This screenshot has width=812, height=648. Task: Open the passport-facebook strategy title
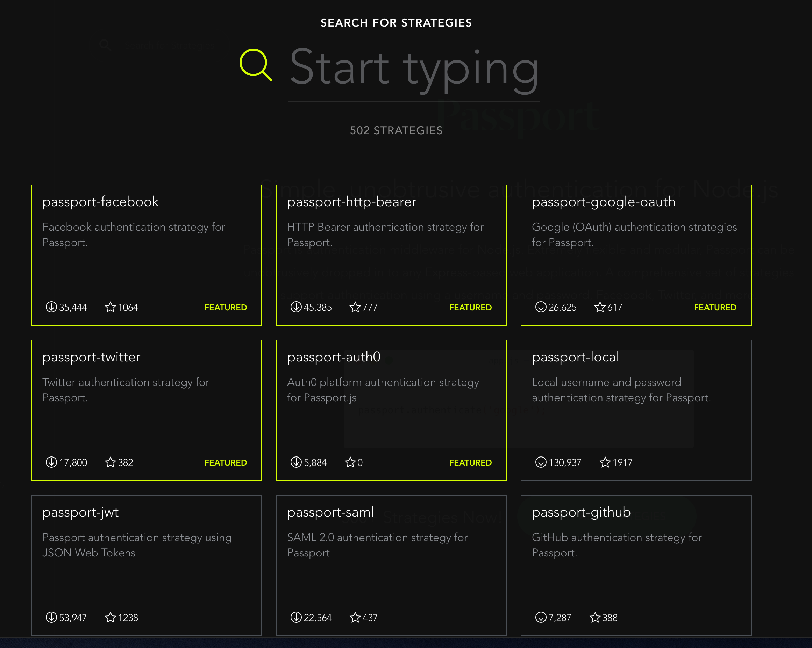(x=100, y=202)
